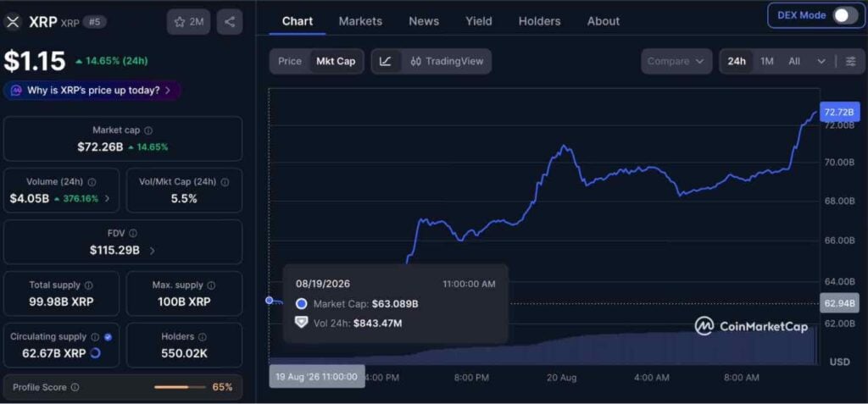Image resolution: width=868 pixels, height=404 pixels.
Task: Click Profile Score progress bar
Action: [180, 387]
